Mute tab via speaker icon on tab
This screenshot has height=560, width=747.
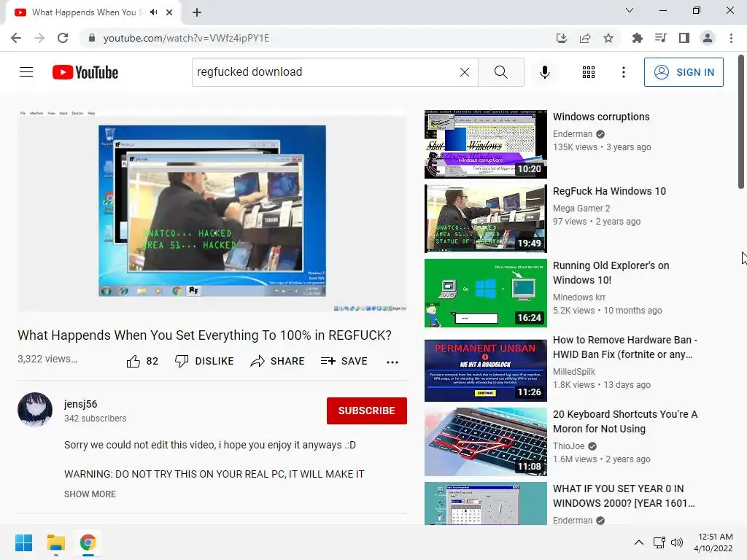click(x=153, y=12)
